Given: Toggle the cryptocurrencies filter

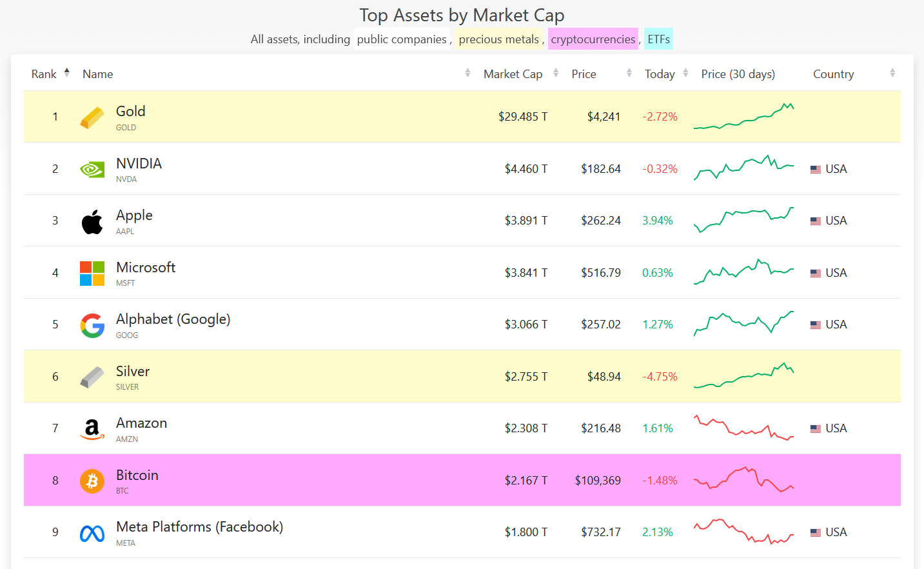Looking at the screenshot, I should pos(593,39).
